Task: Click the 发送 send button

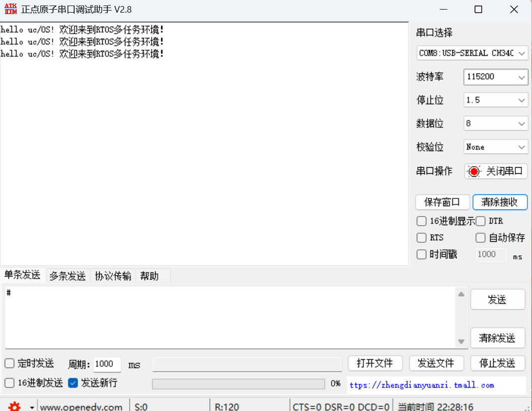Action: coord(498,300)
